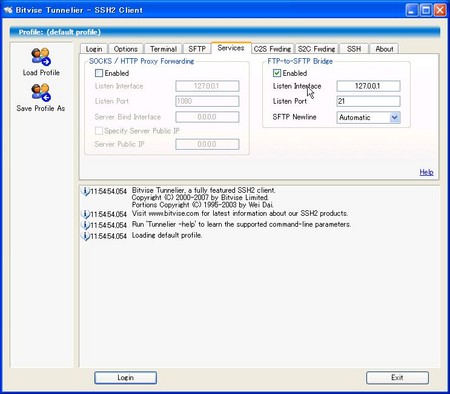This screenshot has width=450, height=394.
Task: Click info icon beside 'Run Tunnelier -help' log line
Action: (x=85, y=225)
